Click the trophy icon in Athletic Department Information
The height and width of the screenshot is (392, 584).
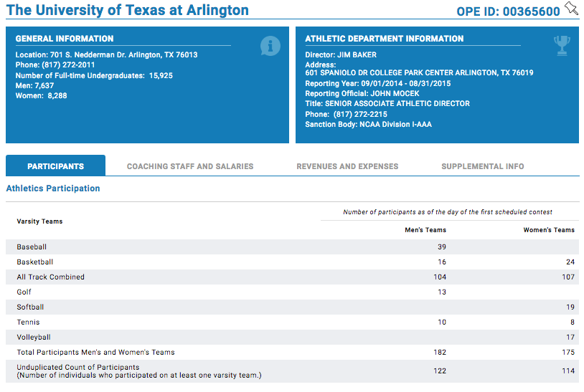click(x=562, y=46)
